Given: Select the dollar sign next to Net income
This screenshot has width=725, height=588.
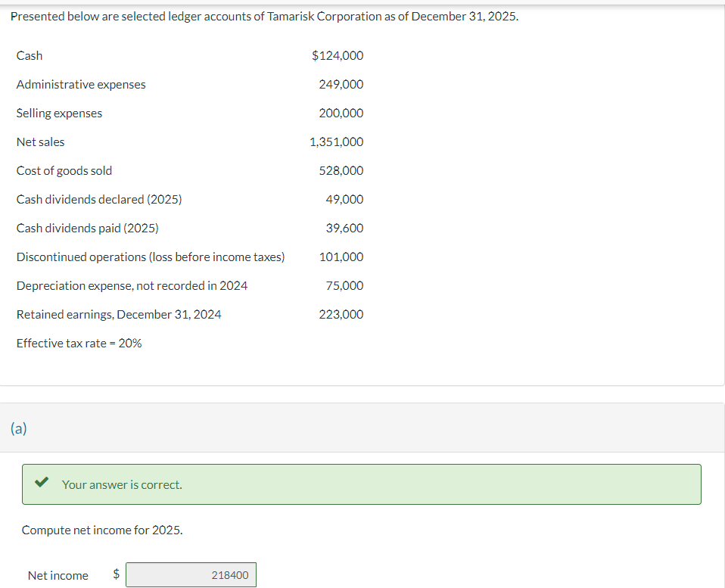Looking at the screenshot, I should point(115,575).
